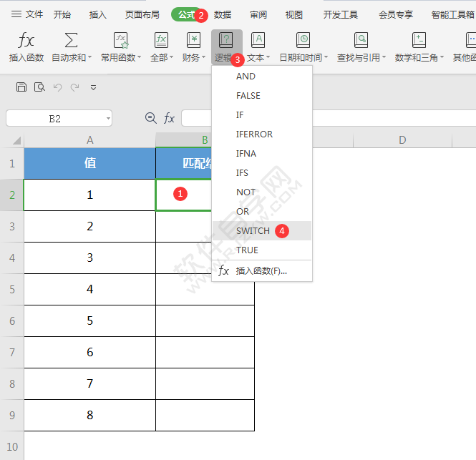Select row 10 header
The width and height of the screenshot is (476, 460).
tap(12, 446)
